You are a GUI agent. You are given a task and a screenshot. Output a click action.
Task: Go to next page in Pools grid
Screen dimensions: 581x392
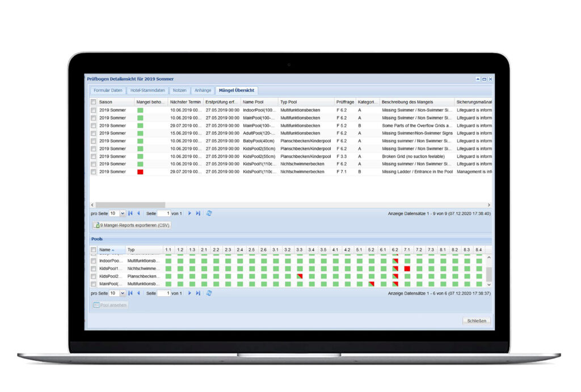(x=190, y=293)
